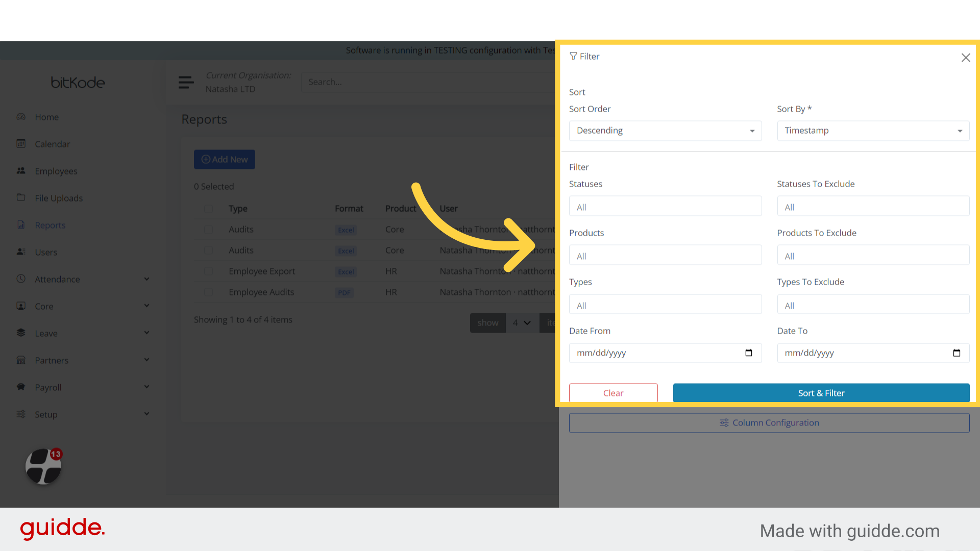Click the Home sidebar icon

(21, 117)
